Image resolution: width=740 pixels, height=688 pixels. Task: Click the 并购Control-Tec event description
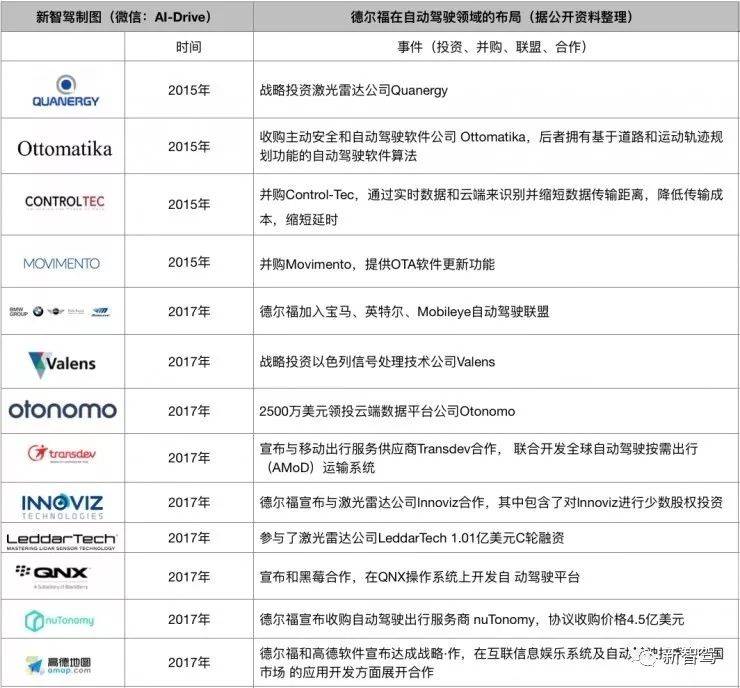pos(491,207)
